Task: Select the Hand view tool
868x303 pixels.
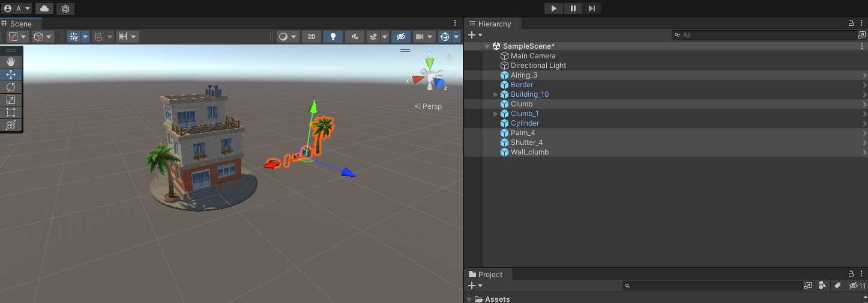Action: click(x=11, y=62)
